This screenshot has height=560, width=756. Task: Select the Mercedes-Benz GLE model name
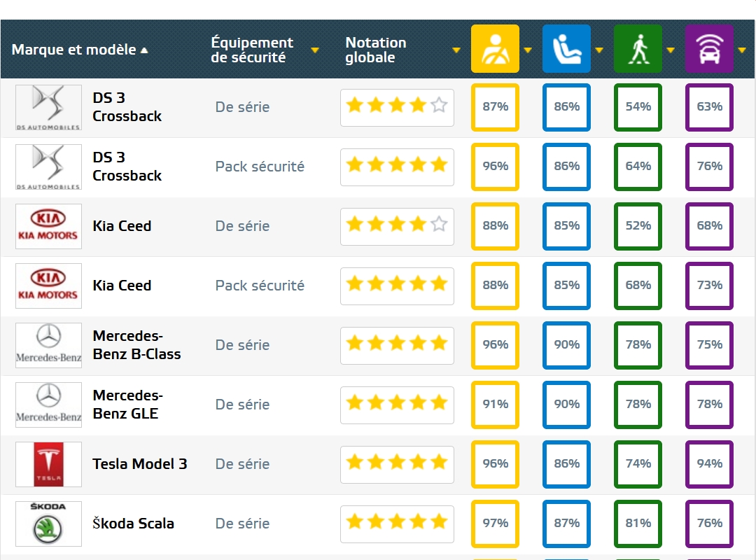pyautogui.click(x=128, y=405)
